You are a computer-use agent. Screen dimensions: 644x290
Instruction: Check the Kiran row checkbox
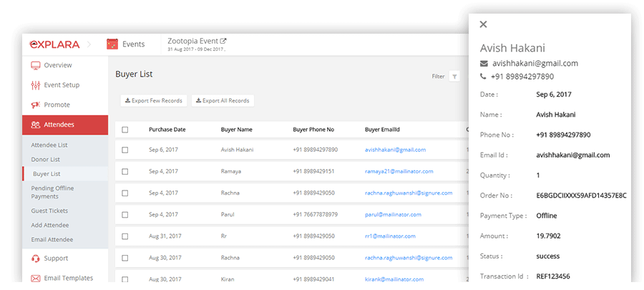click(x=125, y=279)
